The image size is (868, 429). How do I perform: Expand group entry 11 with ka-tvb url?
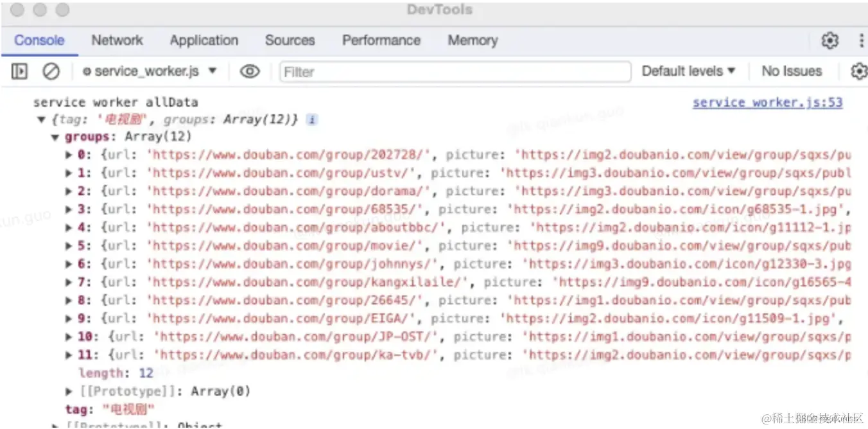click(69, 355)
